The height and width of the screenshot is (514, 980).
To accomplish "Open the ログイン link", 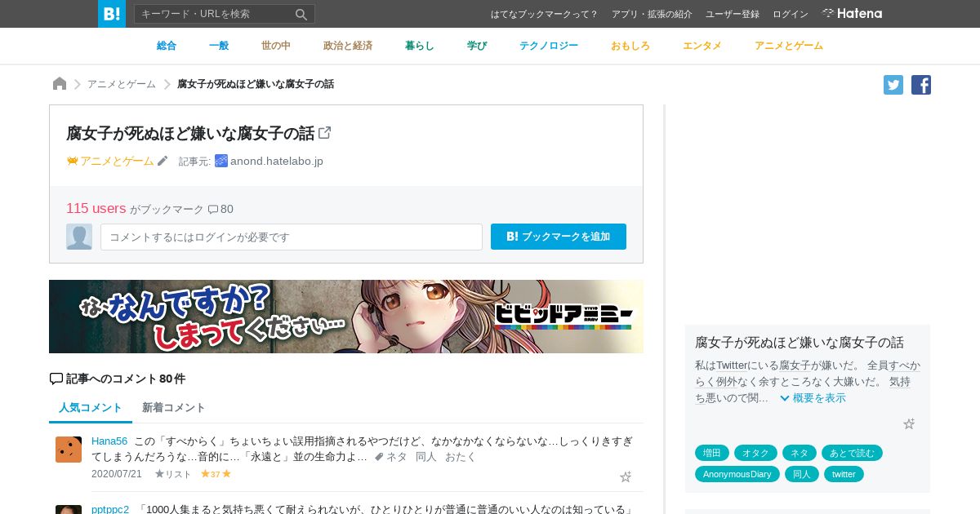I will (791, 14).
